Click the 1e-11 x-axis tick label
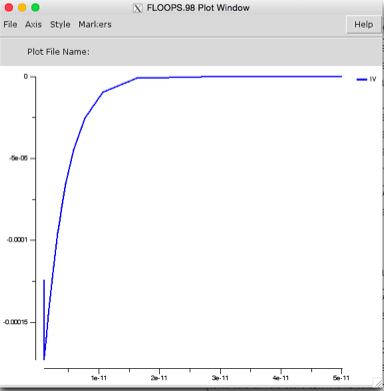Viewport: 385px width, 391px height. (99, 378)
